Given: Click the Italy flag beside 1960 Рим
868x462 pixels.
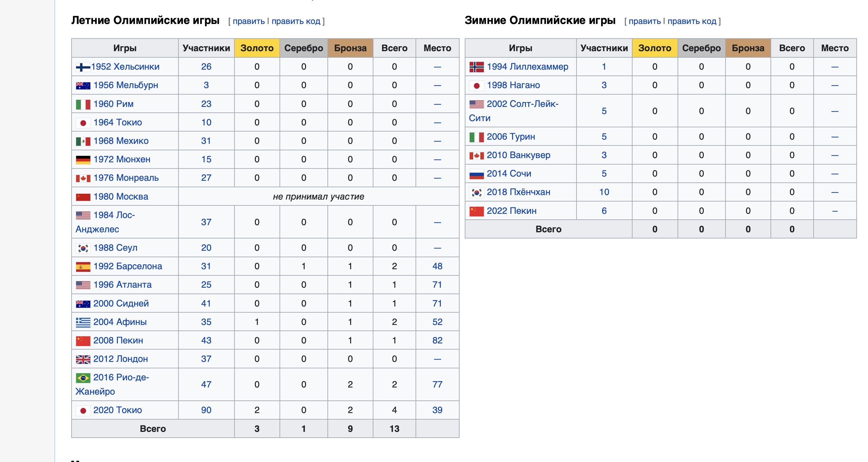Looking at the screenshot, I should click(x=83, y=104).
